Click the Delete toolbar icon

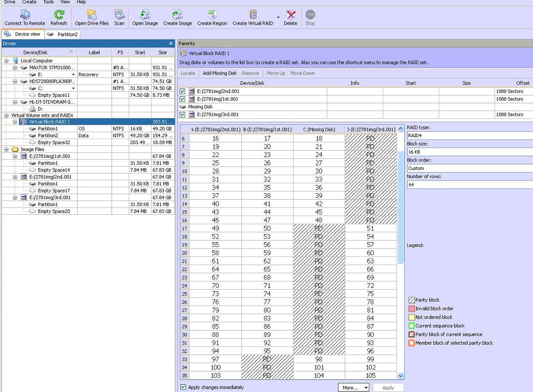(x=290, y=16)
